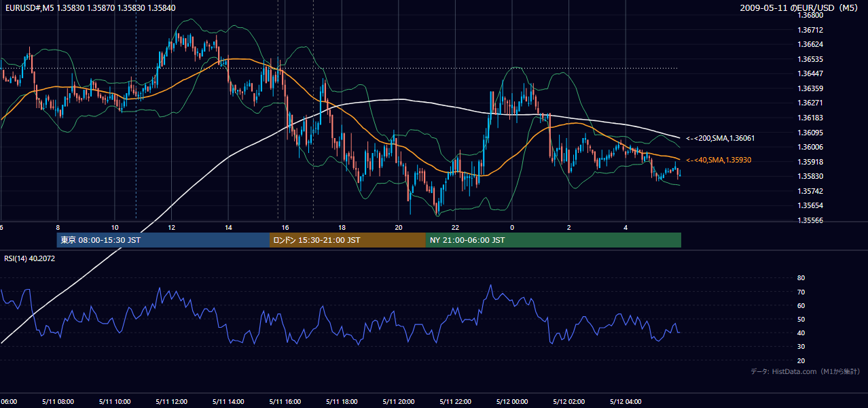This screenshot has width=868, height=408.
Task: Click hour marker 12 under the price chart
Action: (x=172, y=227)
